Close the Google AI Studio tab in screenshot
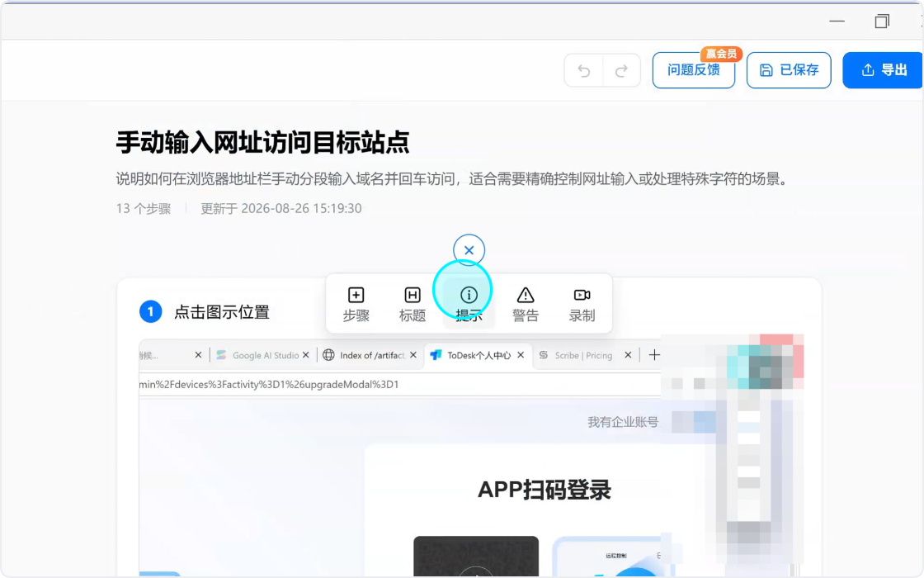The width and height of the screenshot is (924, 578). click(306, 355)
